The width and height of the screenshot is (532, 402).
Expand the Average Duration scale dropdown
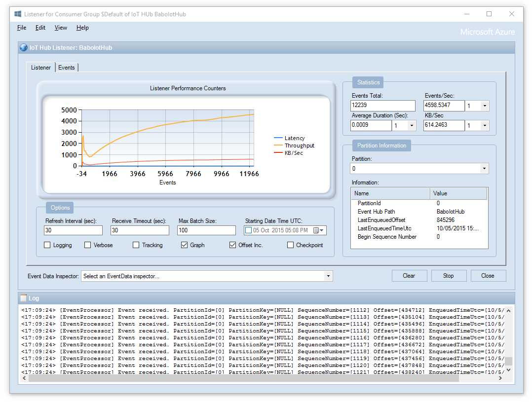coord(412,125)
